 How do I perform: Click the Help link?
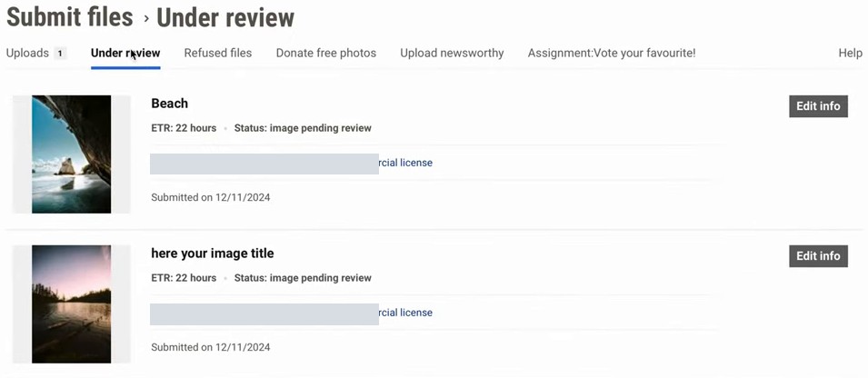[851, 53]
